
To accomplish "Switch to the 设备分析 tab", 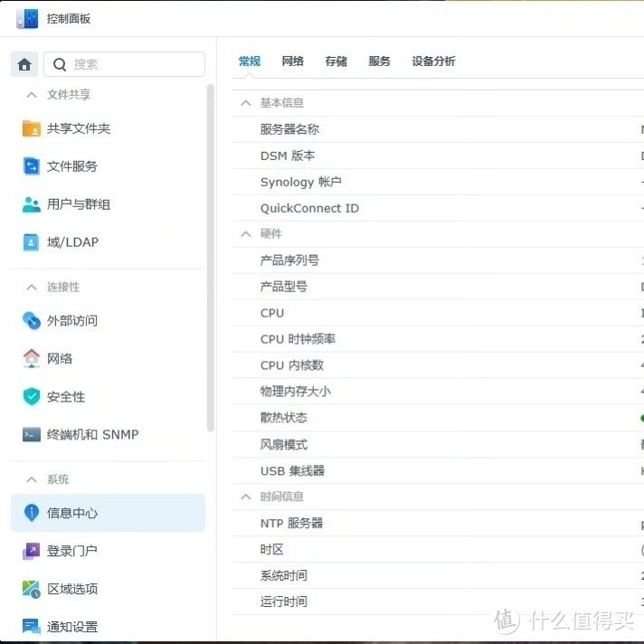I will pos(433,62).
